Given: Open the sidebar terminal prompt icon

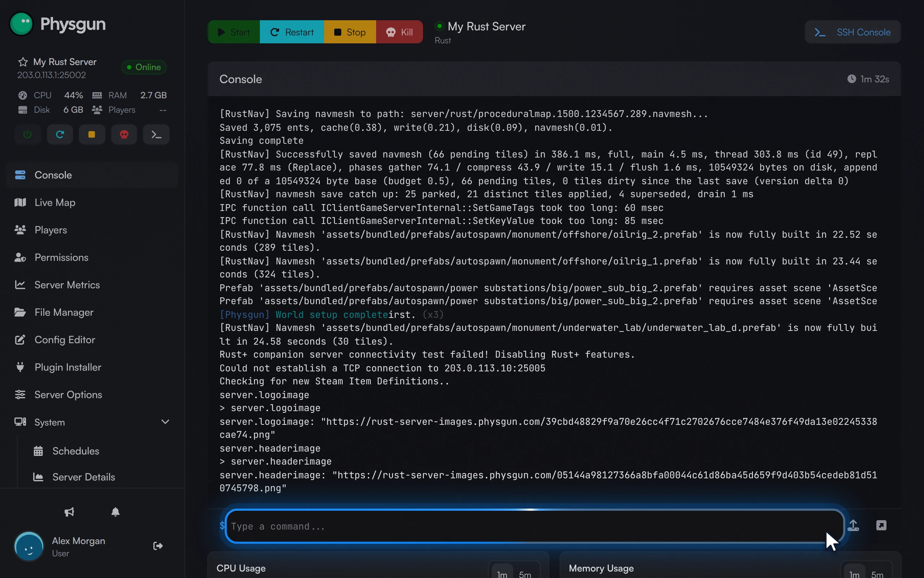Looking at the screenshot, I should 156,134.
